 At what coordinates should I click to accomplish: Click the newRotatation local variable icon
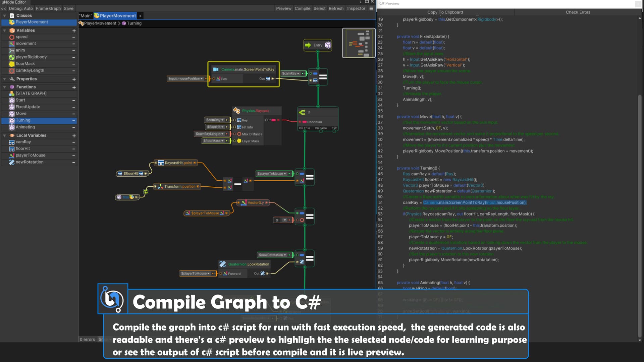tap(11, 162)
